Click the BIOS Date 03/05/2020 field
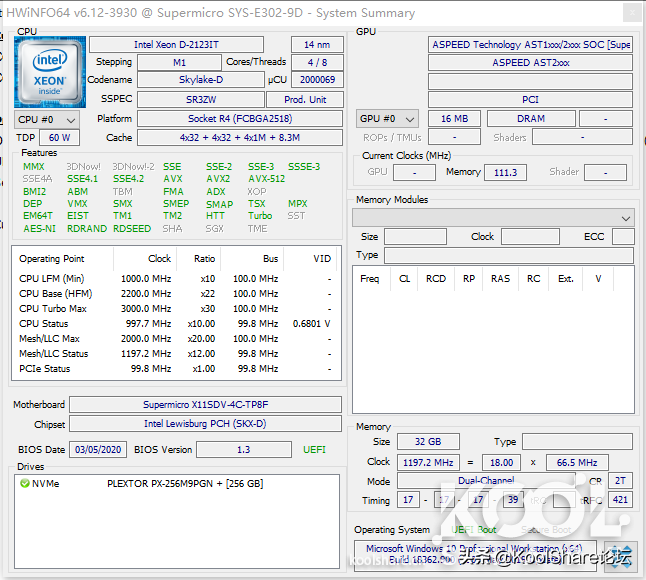Viewport: 646px width, 580px height. [97, 450]
